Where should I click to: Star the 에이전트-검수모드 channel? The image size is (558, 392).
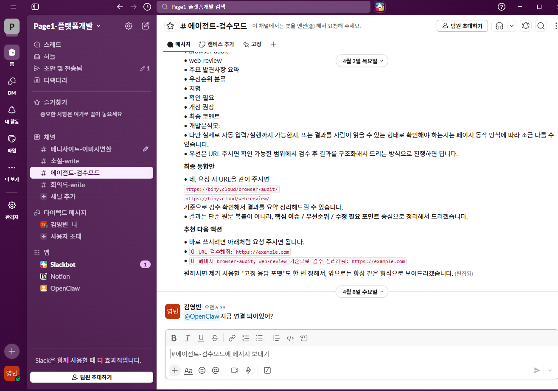170,25
